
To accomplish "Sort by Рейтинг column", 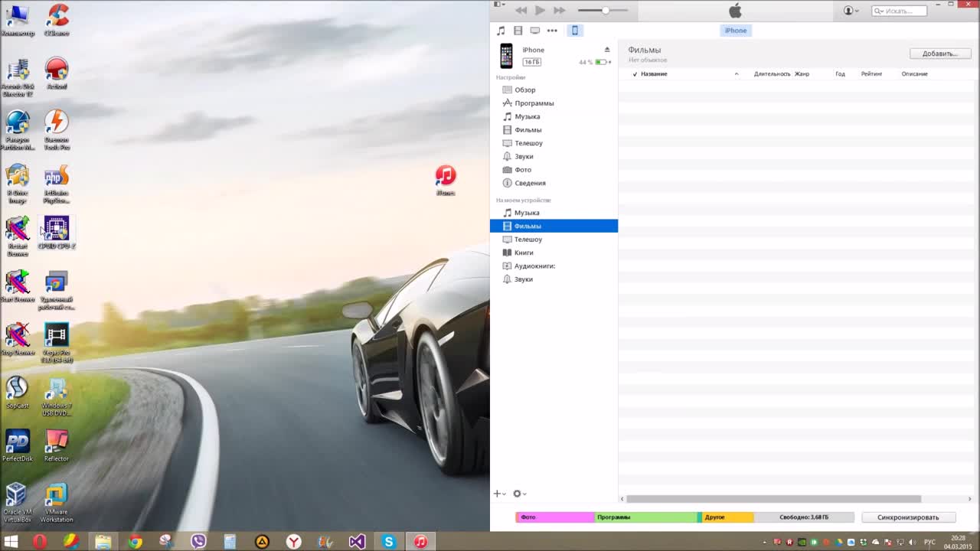I will 871,74.
